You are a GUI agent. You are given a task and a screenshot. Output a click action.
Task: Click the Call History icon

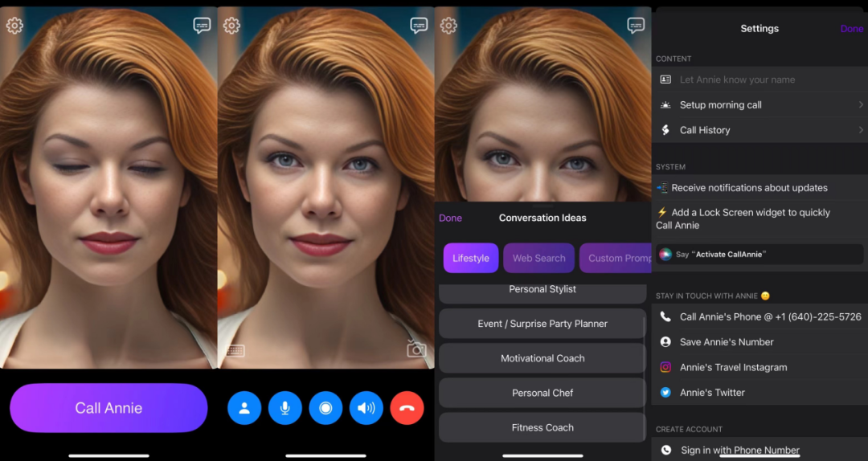pyautogui.click(x=665, y=130)
